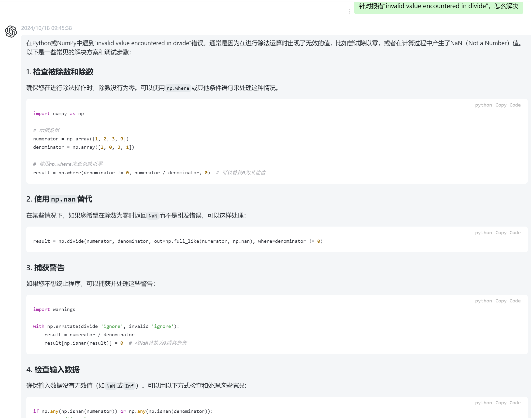Viewport: 531px width, 420px height.
Task: Click Copy button for third code block
Action: [500, 301]
